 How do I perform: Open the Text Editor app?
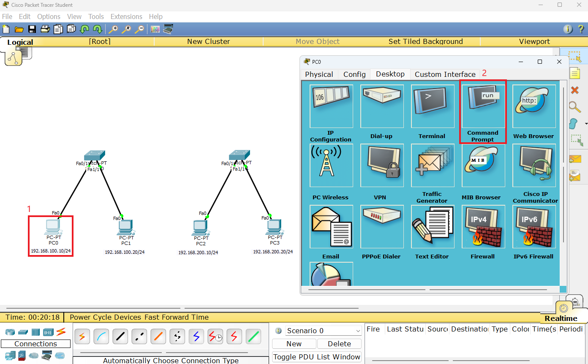(433, 232)
